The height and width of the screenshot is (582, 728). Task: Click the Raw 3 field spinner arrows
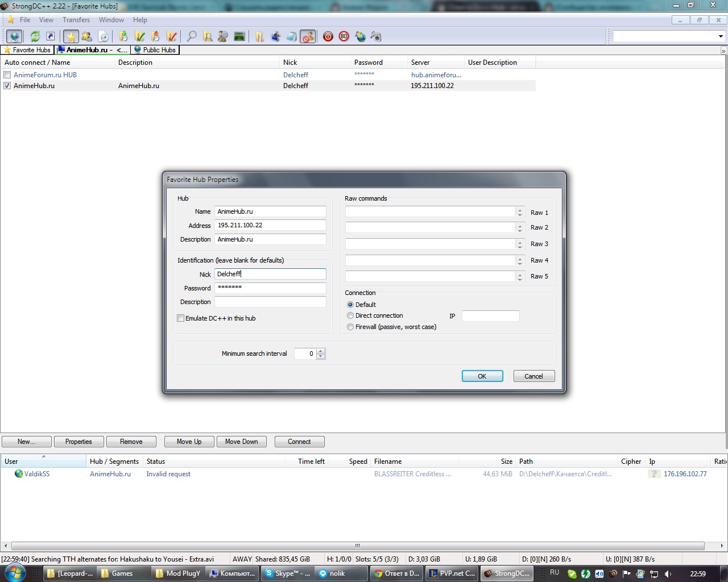point(520,244)
